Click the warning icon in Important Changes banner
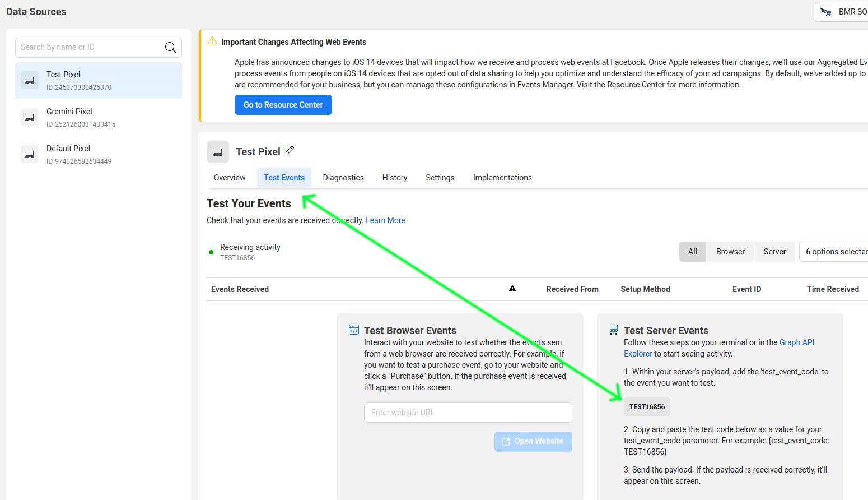This screenshot has height=500, width=868. tap(212, 41)
